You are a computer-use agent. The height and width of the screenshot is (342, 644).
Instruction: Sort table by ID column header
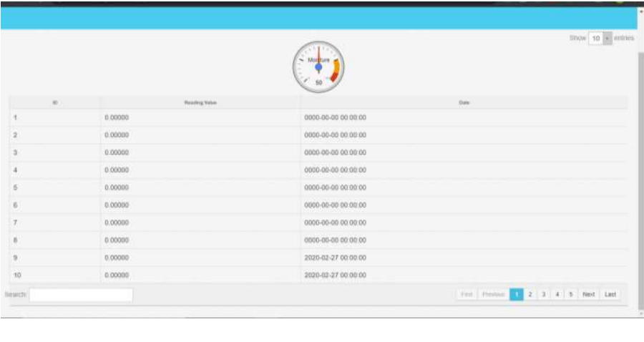point(55,103)
